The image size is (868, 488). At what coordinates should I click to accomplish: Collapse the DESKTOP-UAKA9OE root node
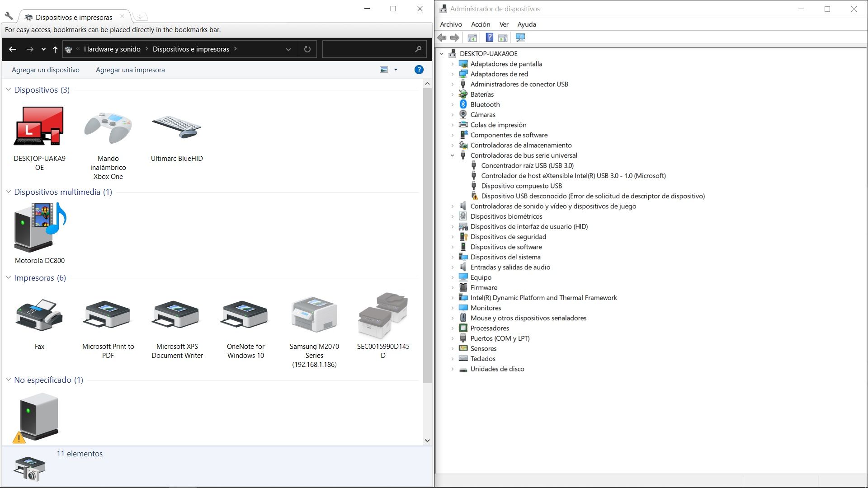tap(442, 54)
